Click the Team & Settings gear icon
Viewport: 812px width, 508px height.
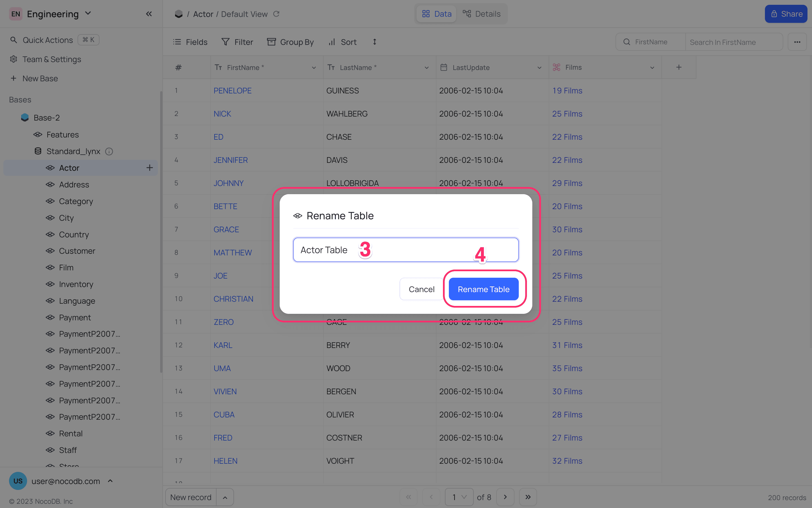click(14, 59)
